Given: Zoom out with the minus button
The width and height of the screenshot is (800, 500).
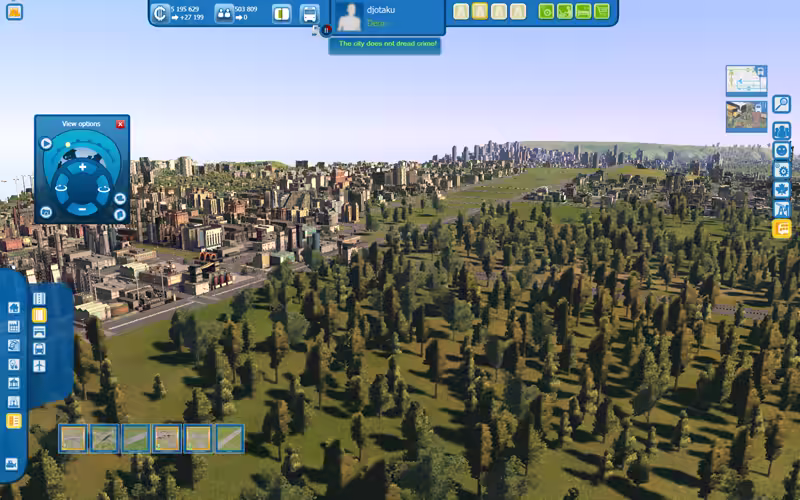Looking at the screenshot, I should coord(82,209).
